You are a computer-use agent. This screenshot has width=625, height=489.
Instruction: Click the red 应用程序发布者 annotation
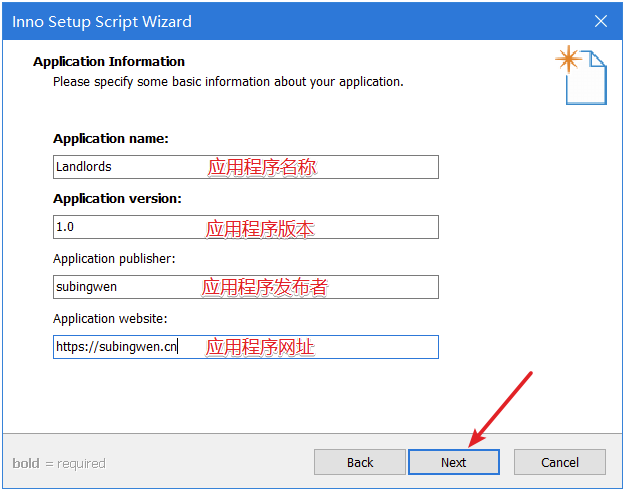[x=264, y=287]
